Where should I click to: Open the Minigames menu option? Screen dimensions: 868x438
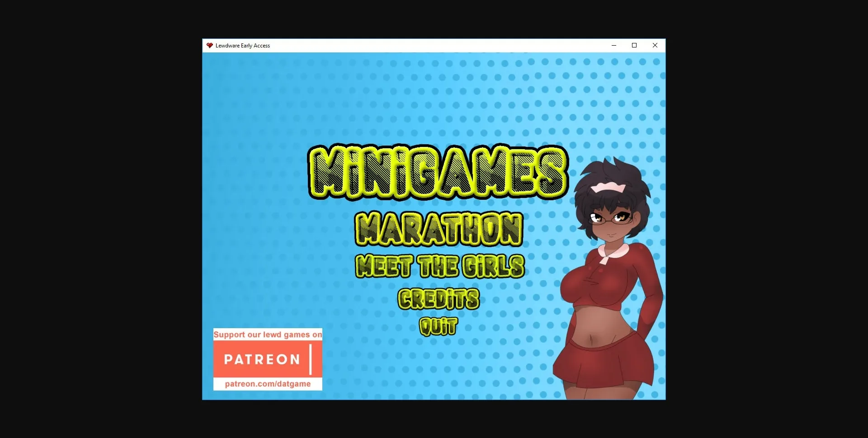438,173
